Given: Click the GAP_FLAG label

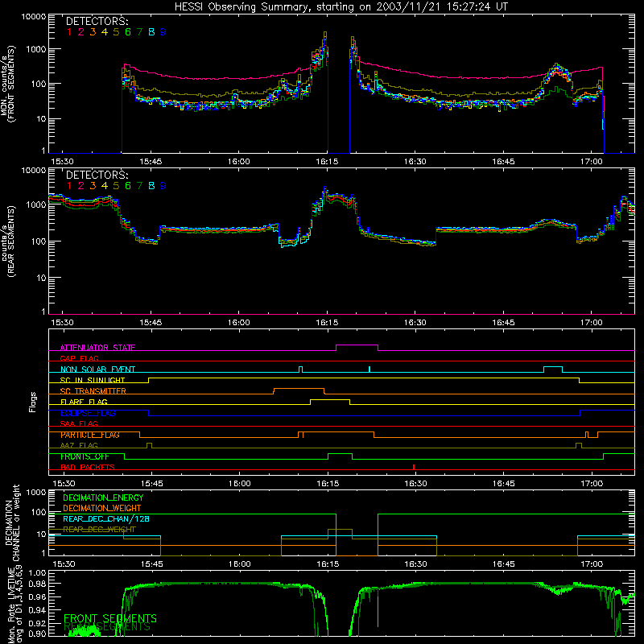Looking at the screenshot, I should point(79,358).
